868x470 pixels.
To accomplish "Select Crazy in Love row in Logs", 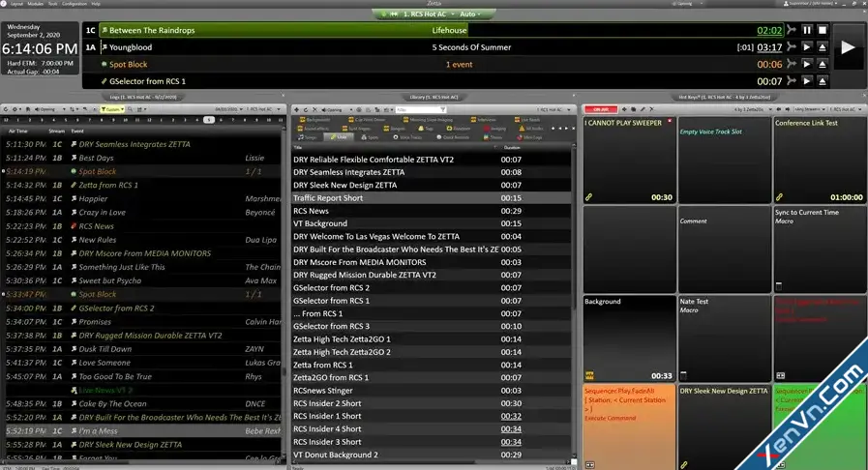I will coord(141,213).
